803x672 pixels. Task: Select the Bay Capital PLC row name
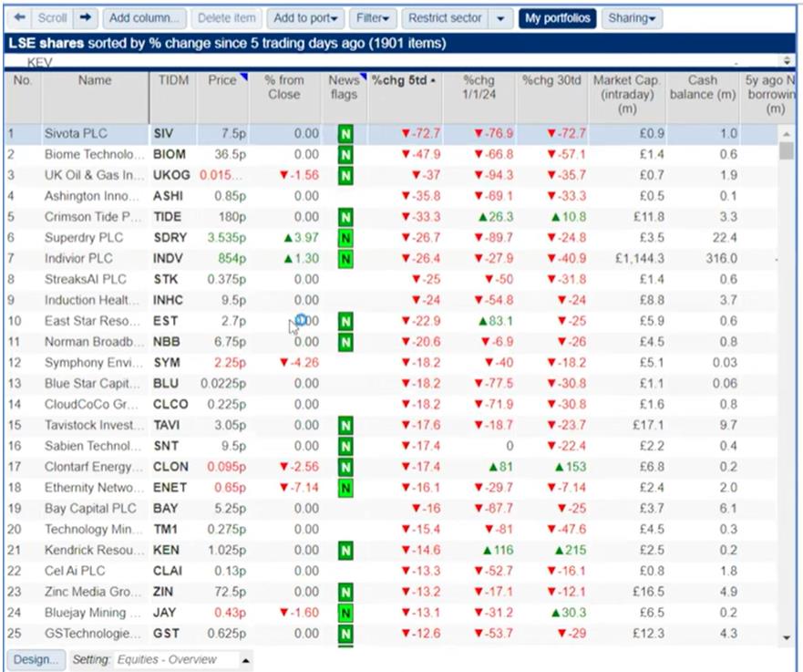click(x=90, y=509)
